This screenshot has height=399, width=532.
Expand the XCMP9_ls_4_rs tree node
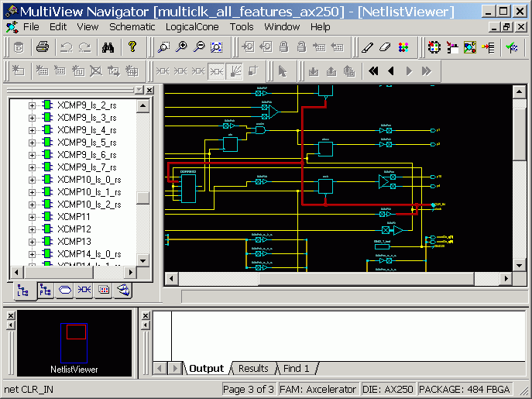(x=32, y=130)
